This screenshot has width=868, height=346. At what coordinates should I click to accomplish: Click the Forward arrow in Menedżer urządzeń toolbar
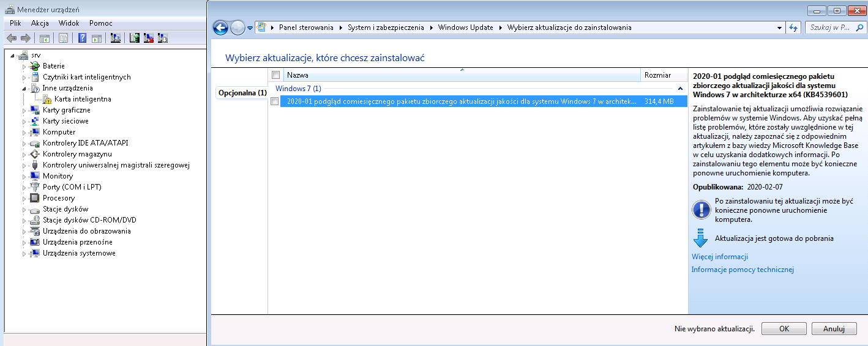(x=26, y=38)
